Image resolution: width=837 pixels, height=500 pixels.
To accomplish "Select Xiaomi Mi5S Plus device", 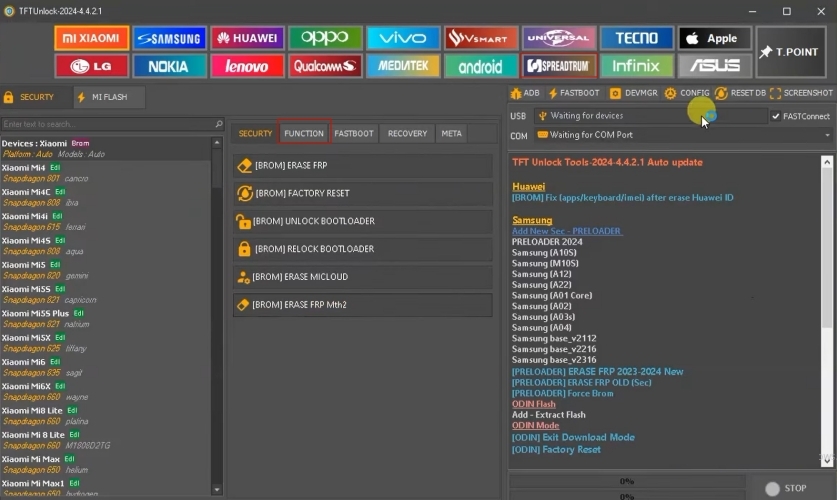I will coord(106,319).
